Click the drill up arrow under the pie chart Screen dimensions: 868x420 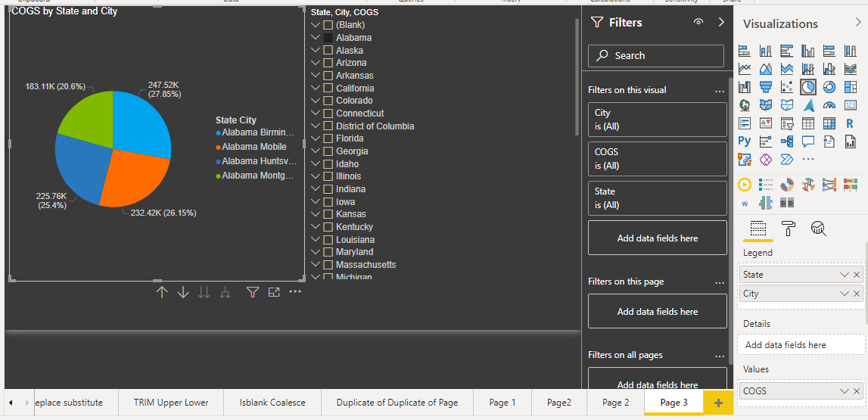pos(162,292)
